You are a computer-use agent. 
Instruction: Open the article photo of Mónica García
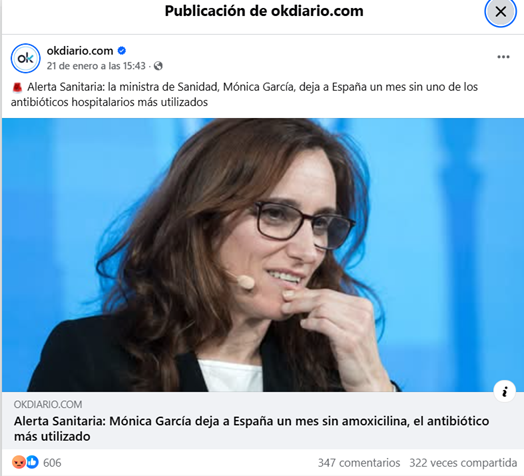(x=263, y=255)
